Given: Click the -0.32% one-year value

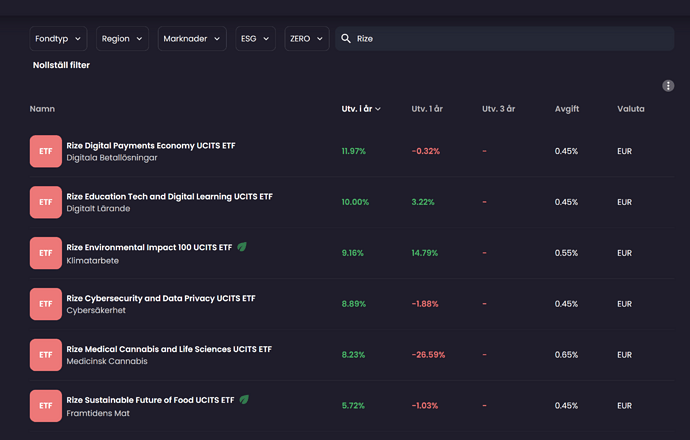Looking at the screenshot, I should pyautogui.click(x=426, y=151).
